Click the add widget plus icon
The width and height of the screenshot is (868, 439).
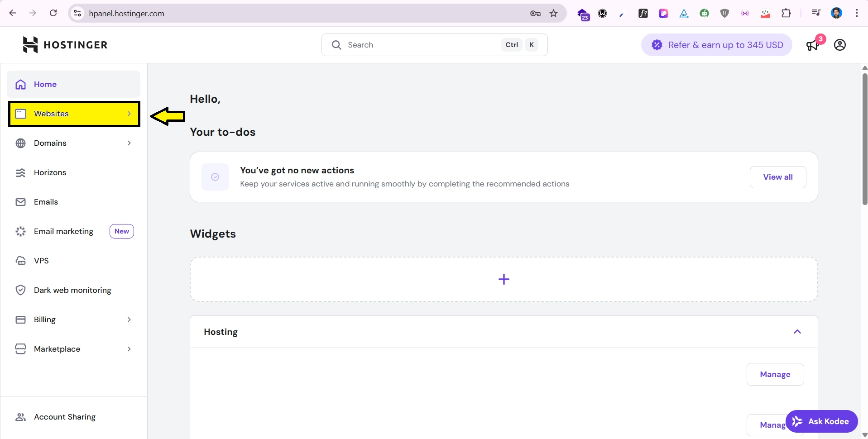click(x=504, y=279)
